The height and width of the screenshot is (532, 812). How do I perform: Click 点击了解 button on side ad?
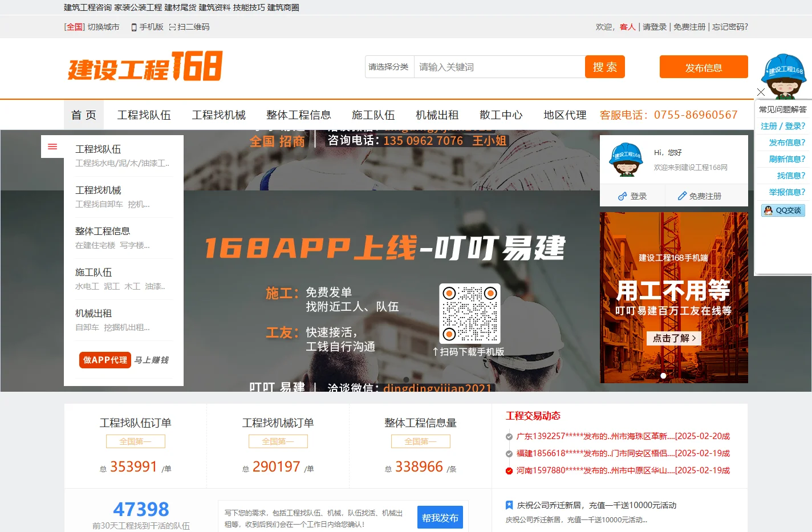(674, 338)
